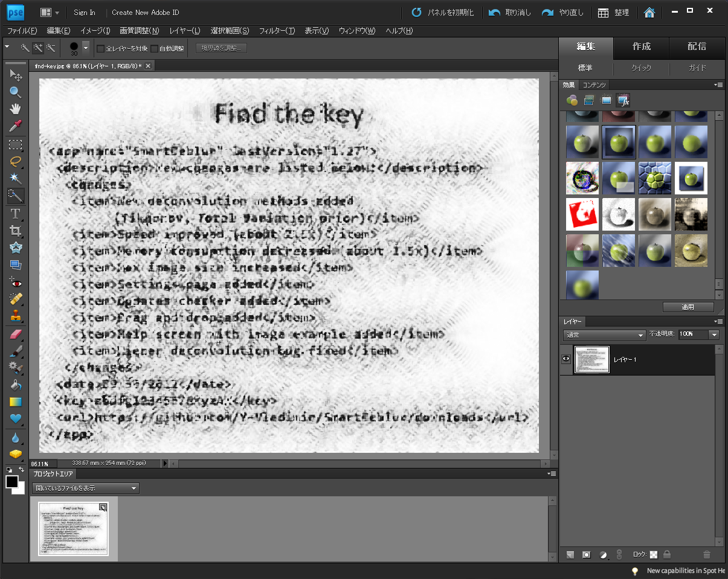This screenshot has height=579, width=728.
Task: Open the フィルター(T) menu
Action: pos(277,31)
